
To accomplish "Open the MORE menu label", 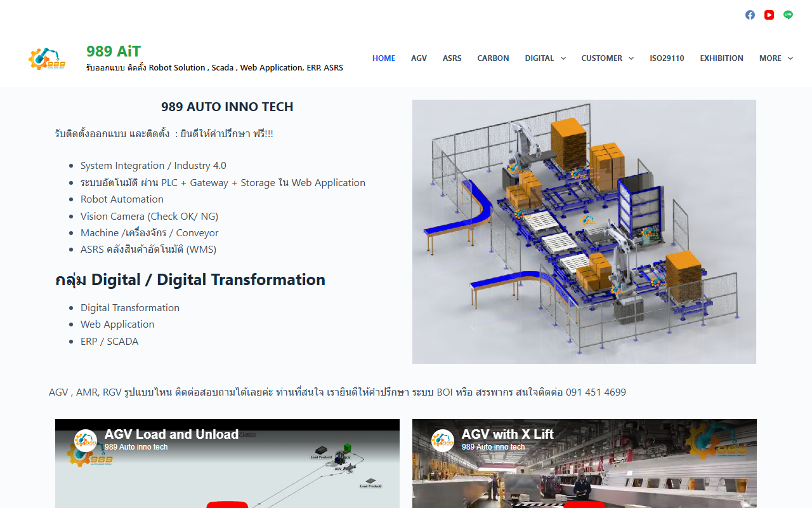I will click(770, 58).
